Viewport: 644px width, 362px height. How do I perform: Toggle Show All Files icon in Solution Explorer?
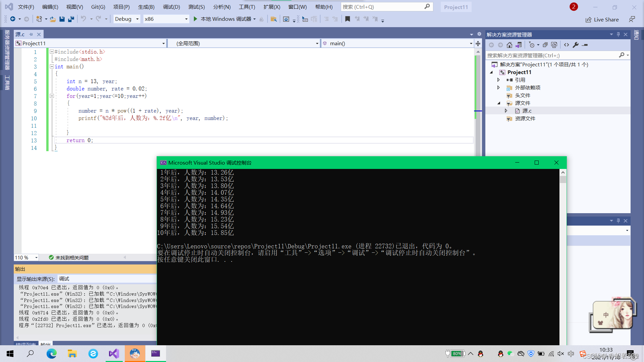pos(554,45)
